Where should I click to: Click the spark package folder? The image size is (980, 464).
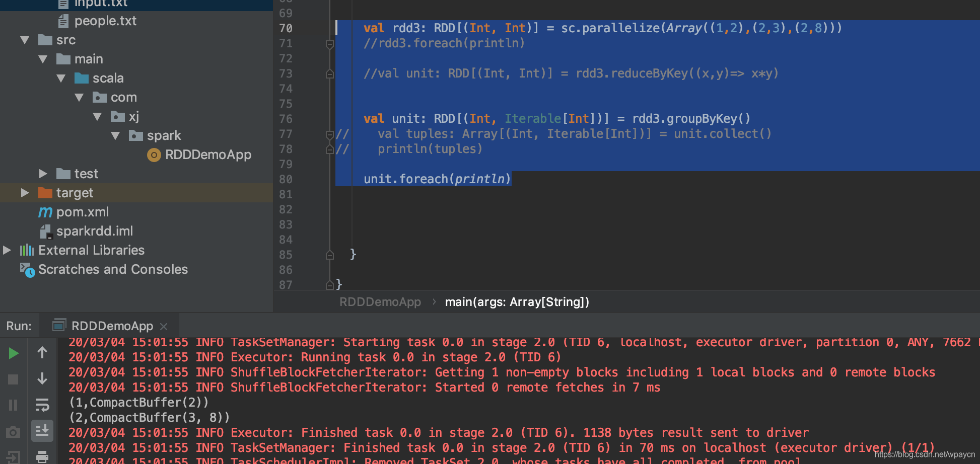click(x=155, y=136)
